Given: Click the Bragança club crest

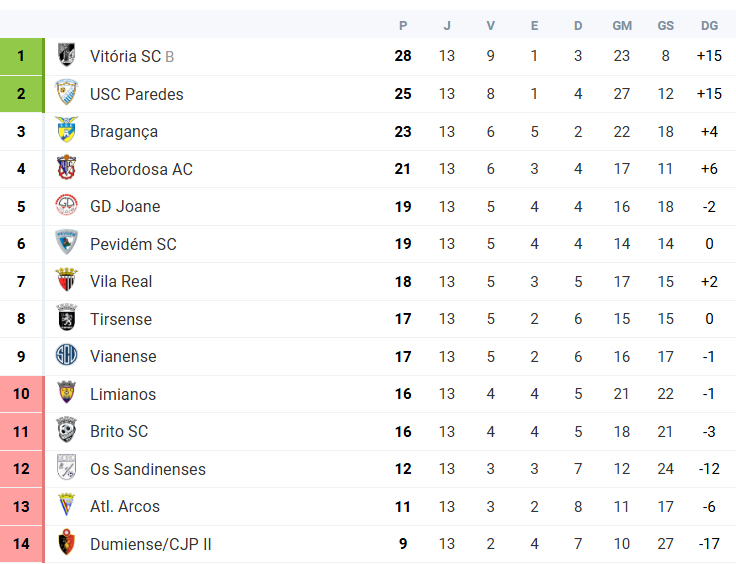Looking at the screenshot, I should (67, 130).
